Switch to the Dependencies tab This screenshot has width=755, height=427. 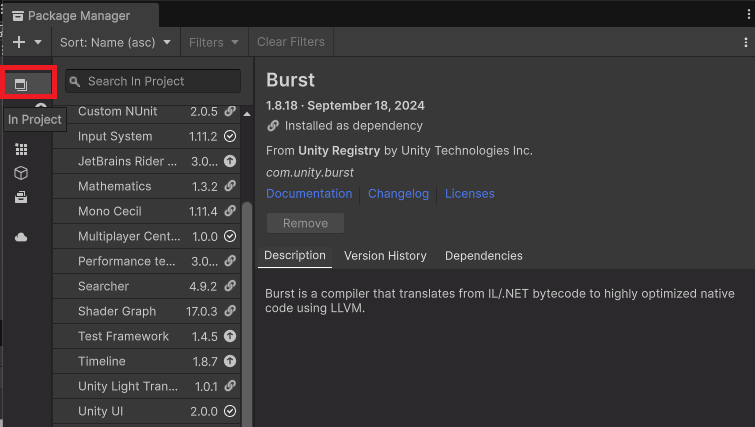(483, 256)
